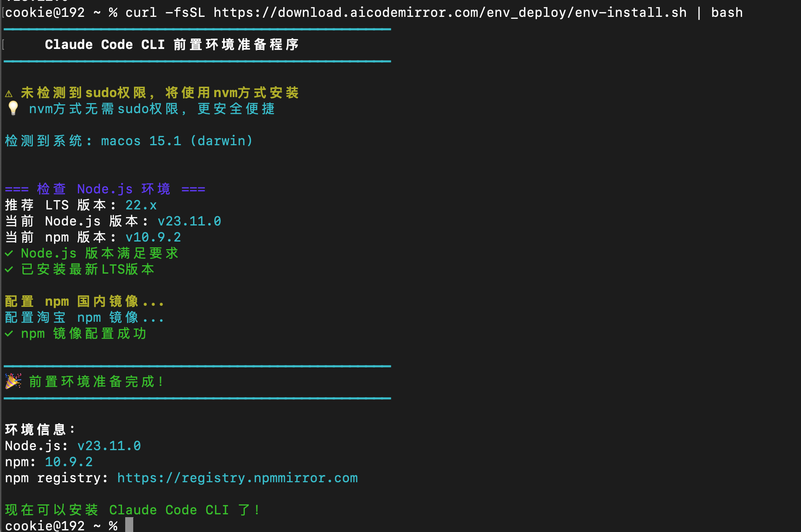Click the checkmark before '已安装最新LTS版本'
801x532 pixels.
9,270
